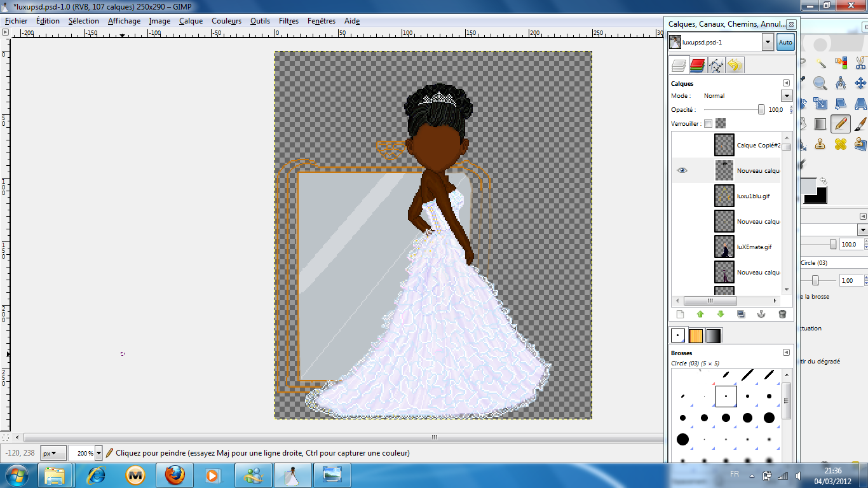Click the anchor floating layer icon

(x=761, y=314)
